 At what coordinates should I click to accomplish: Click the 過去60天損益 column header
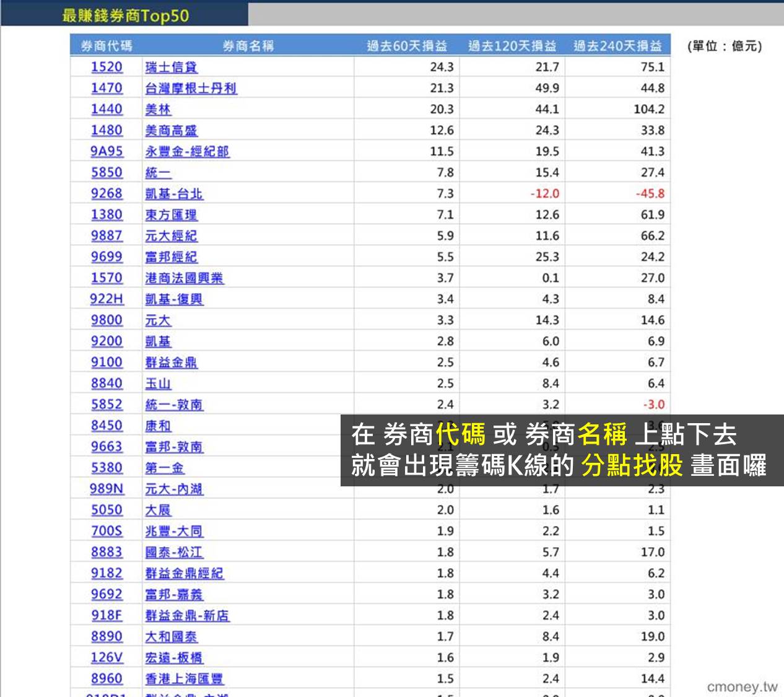pyautogui.click(x=407, y=45)
